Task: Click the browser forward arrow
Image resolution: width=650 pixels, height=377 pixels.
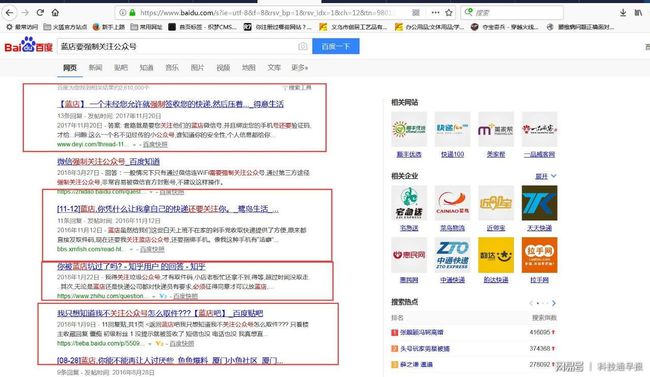Action: [25, 13]
